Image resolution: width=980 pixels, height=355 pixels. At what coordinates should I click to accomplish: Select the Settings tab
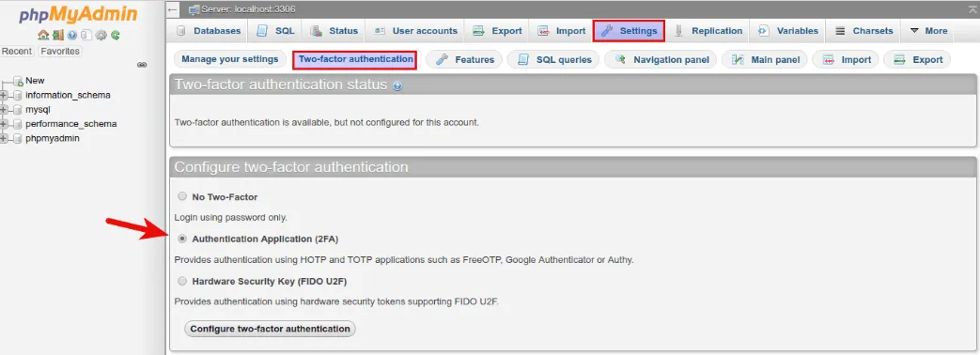click(629, 31)
